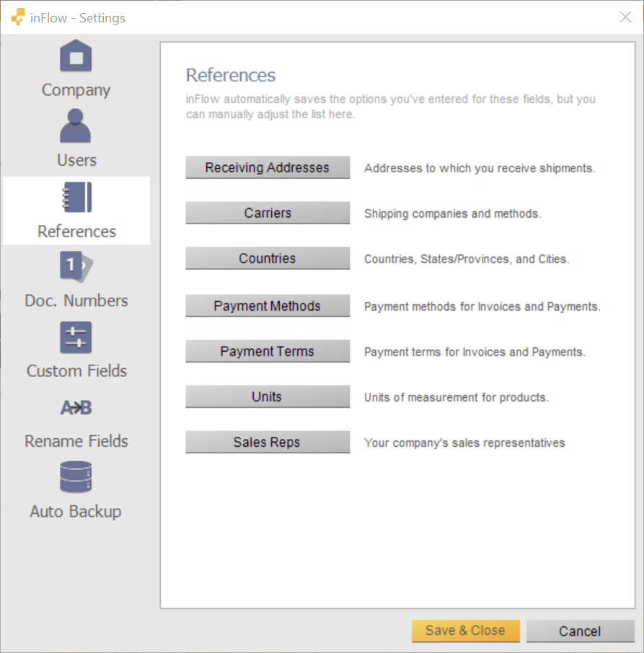Screen dimensions: 644x653
Task: Click 'Units of measurement for products.' text
Action: pyautogui.click(x=456, y=397)
